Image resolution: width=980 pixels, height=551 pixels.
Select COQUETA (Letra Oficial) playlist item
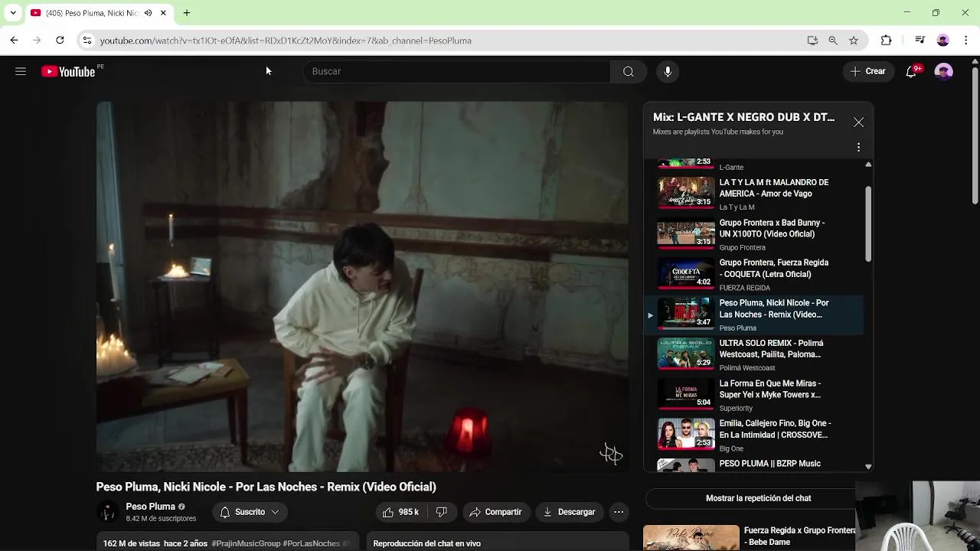tap(754, 274)
